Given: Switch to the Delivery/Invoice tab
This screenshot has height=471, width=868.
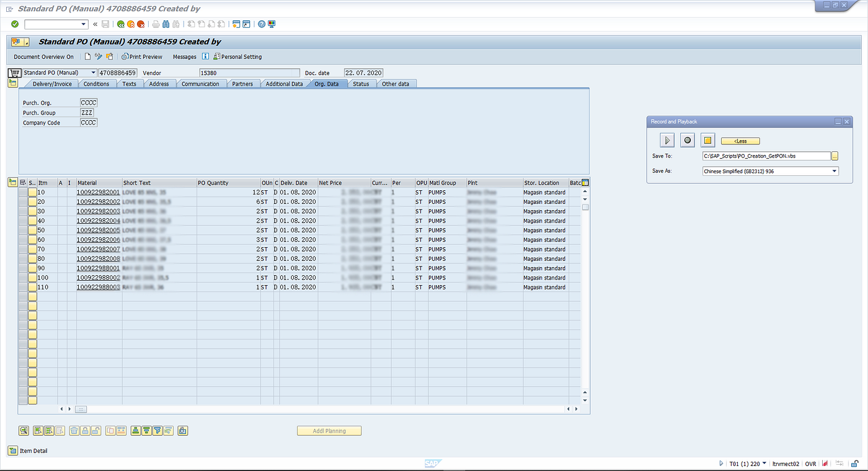Looking at the screenshot, I should pos(52,84).
